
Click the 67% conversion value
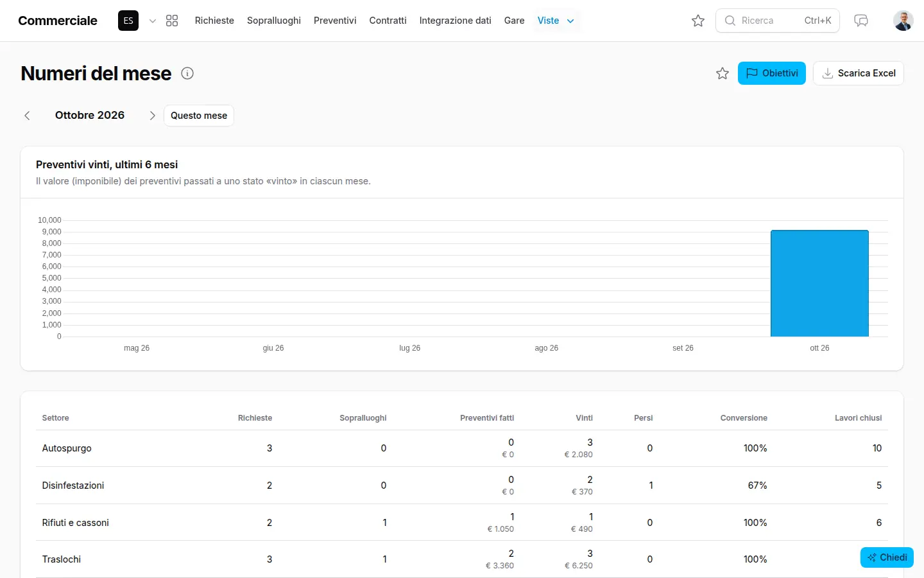coord(758,486)
